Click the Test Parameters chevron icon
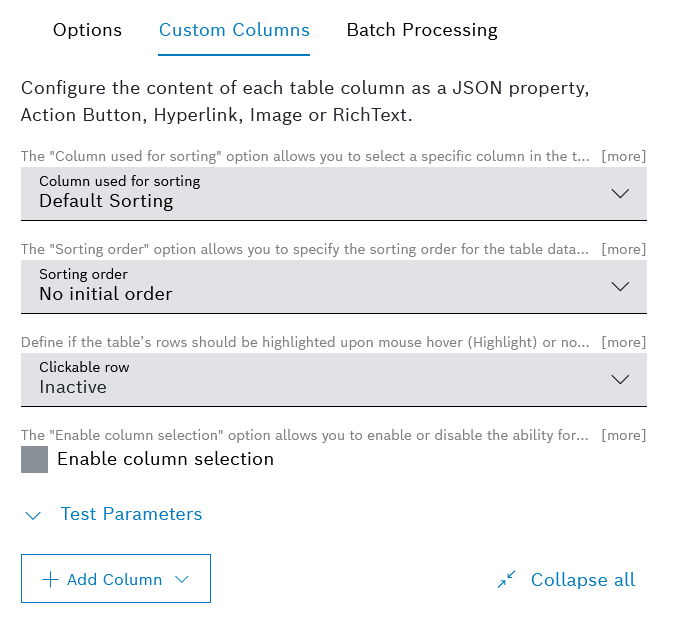This screenshot has width=675, height=619. [33, 515]
